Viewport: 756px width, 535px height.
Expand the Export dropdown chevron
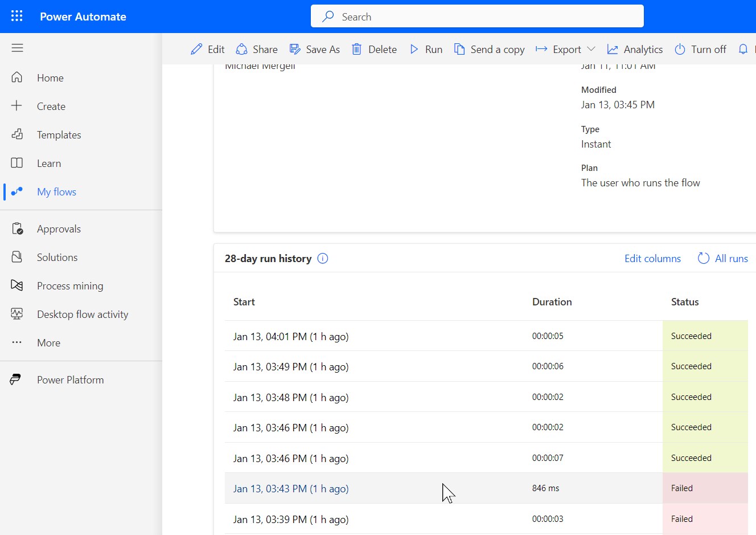591,49
